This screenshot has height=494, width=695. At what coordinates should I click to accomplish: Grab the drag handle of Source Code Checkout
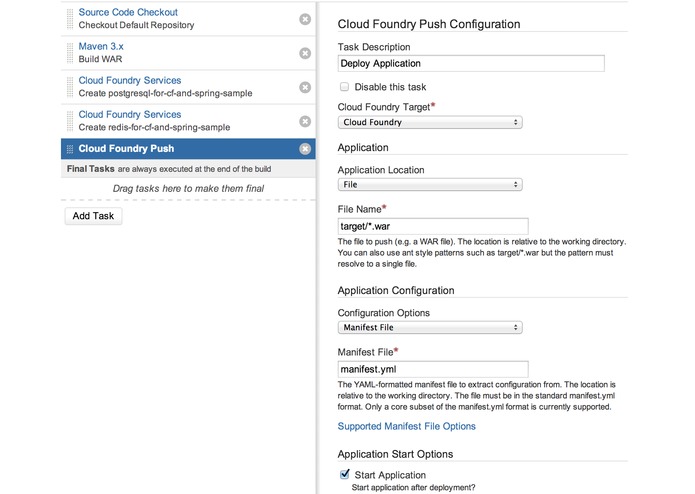tap(70, 19)
